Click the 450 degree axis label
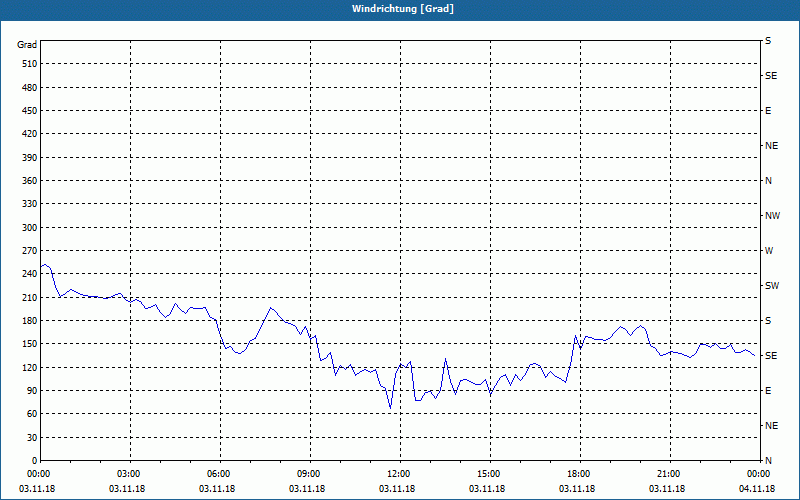Viewport: 800px width, 500px height. pyautogui.click(x=30, y=111)
